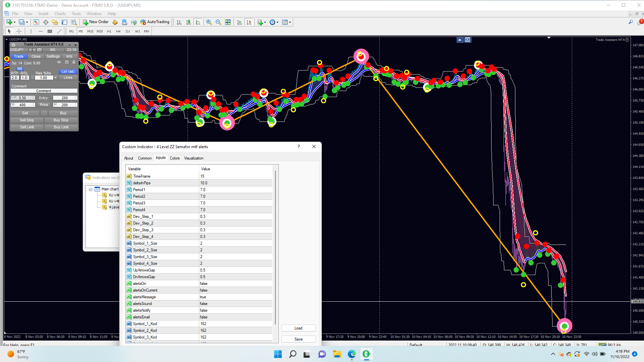Collapse the Main chart tree node
Screen dimensions: 644x362
point(90,189)
